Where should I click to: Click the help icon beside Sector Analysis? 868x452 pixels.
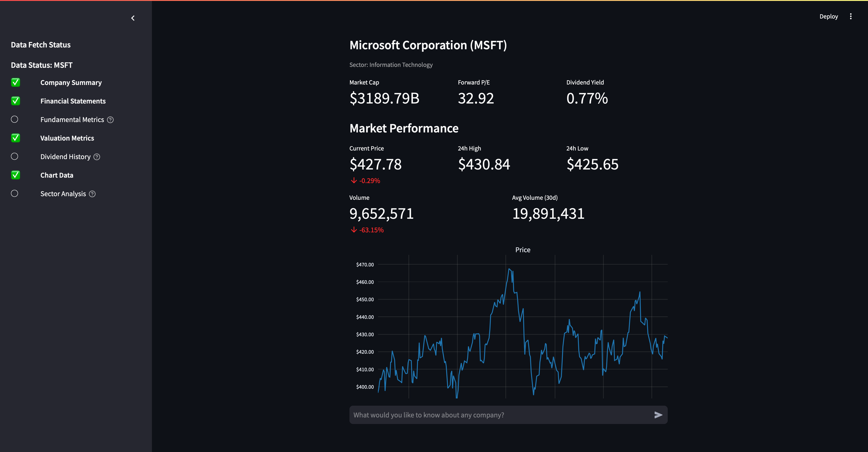click(92, 194)
